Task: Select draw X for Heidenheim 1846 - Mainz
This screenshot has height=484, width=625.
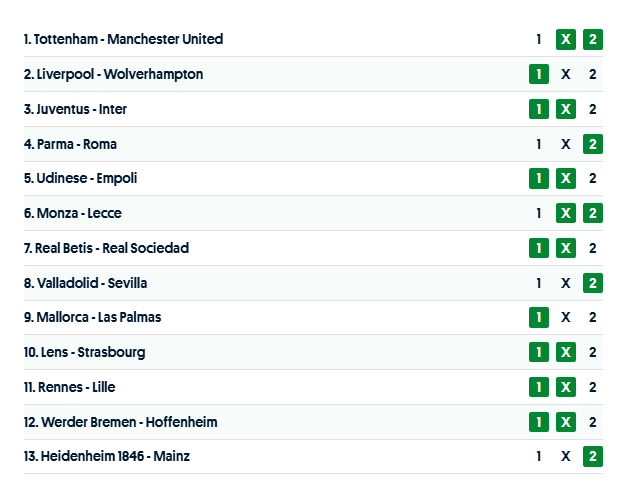Action: pos(566,456)
